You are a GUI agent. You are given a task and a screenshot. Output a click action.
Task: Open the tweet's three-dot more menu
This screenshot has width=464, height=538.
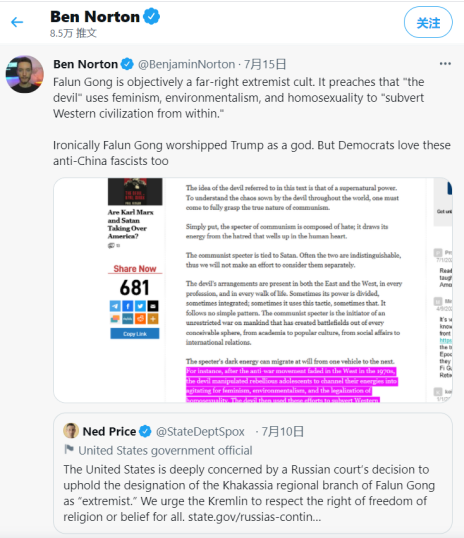tap(445, 64)
